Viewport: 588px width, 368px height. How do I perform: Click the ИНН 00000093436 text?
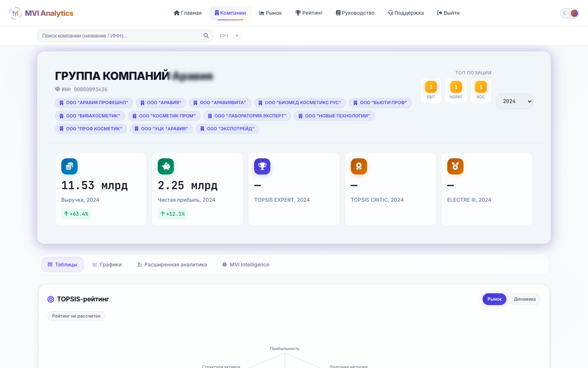point(85,89)
